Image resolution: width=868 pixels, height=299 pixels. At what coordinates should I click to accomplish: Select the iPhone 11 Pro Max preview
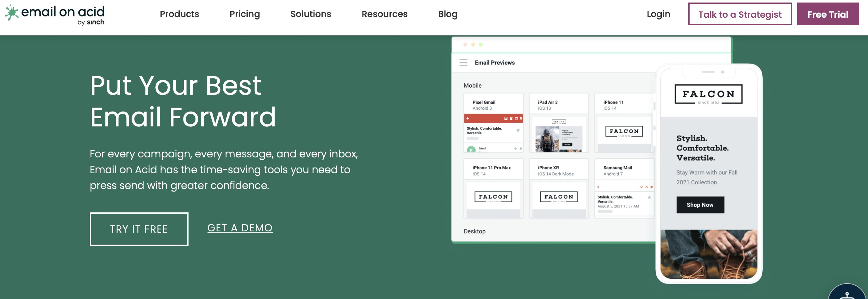point(493,189)
